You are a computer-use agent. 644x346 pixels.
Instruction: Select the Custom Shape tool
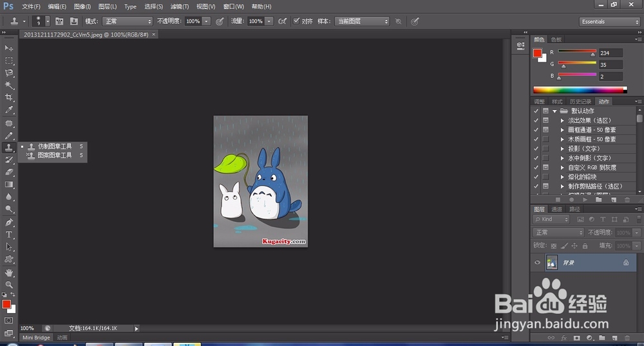pos(8,260)
